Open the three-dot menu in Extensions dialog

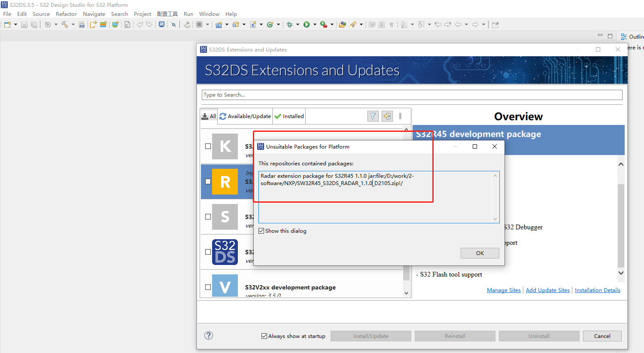click(x=401, y=116)
